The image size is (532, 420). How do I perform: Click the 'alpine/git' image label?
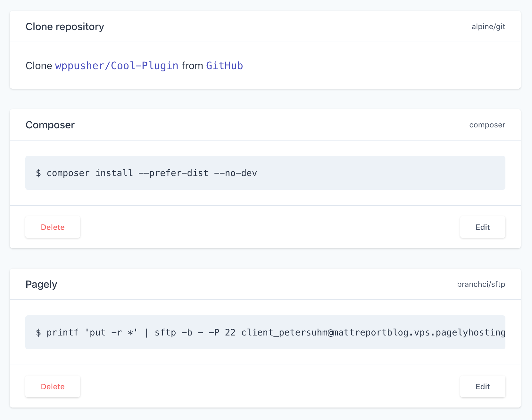[488, 27]
